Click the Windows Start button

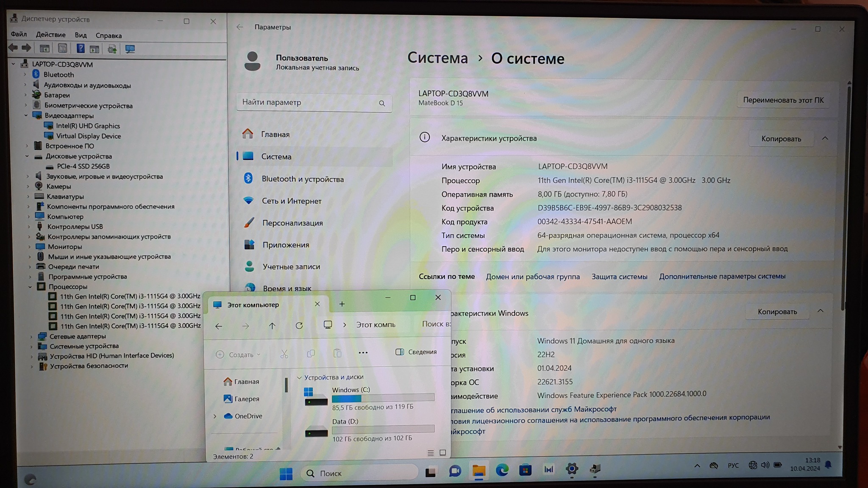click(x=286, y=474)
